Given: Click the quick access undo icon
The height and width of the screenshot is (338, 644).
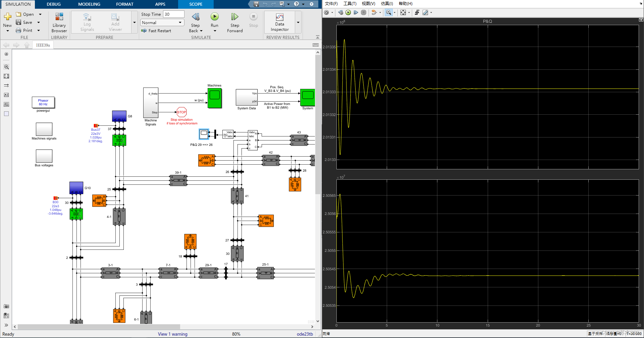Looking at the screenshot, I should tap(265, 4).
